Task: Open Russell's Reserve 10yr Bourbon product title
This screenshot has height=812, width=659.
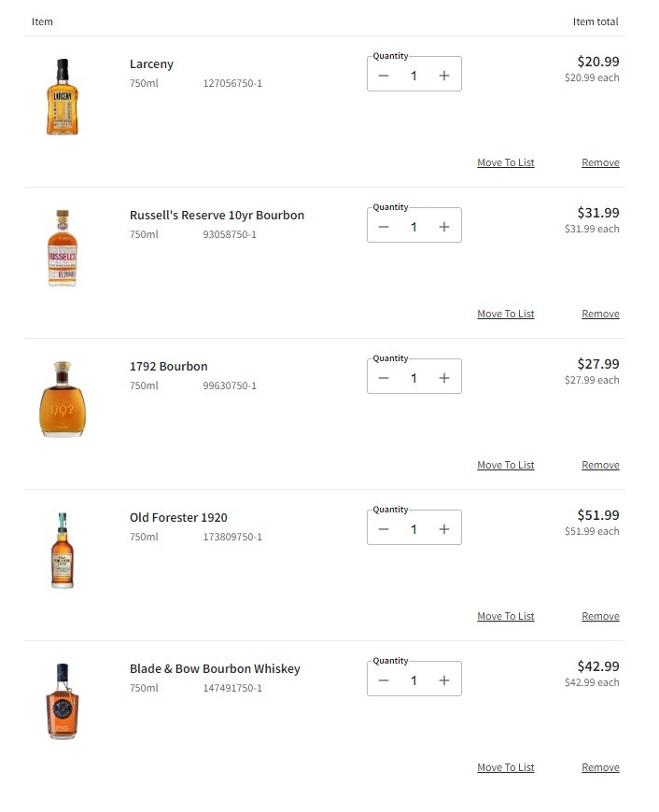Action: (x=217, y=216)
